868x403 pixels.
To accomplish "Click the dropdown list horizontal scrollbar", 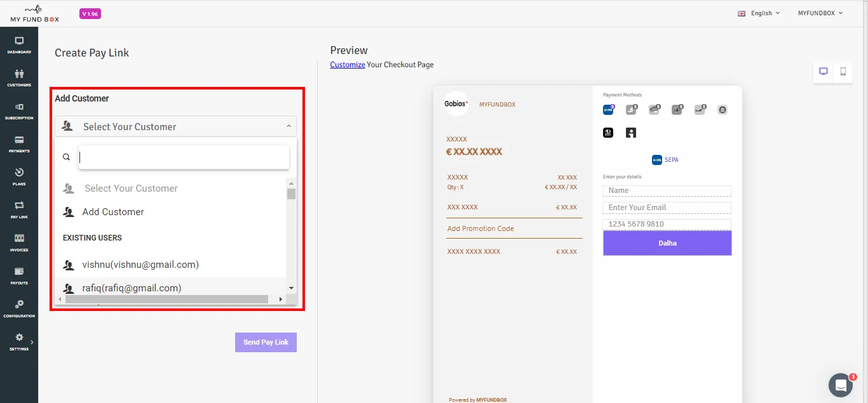I will (166, 299).
